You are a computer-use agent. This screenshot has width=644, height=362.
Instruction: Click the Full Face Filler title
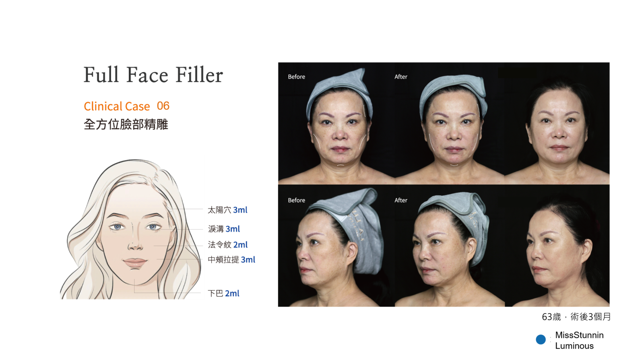click(153, 75)
